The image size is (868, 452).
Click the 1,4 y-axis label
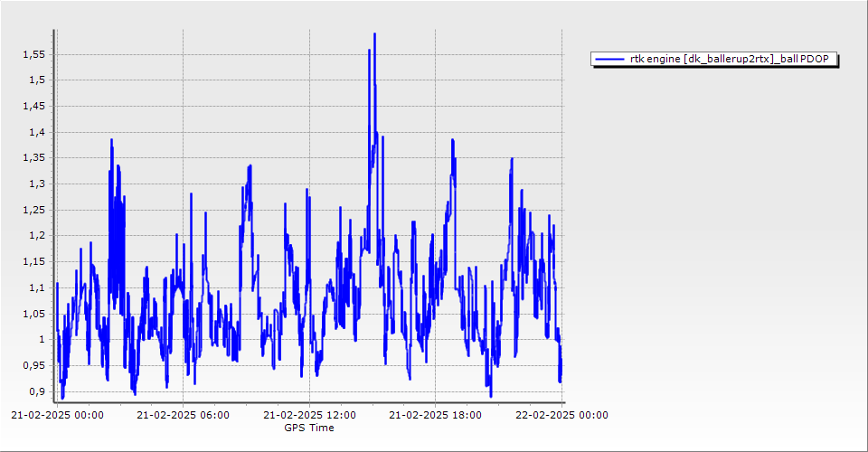click(x=37, y=132)
